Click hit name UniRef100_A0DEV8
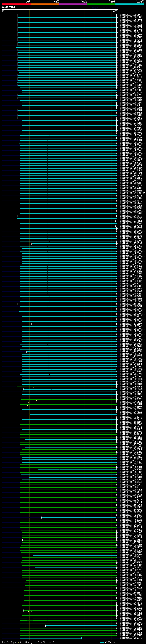Image resolution: width=146 pixels, height=644 pixels. click(131, 392)
